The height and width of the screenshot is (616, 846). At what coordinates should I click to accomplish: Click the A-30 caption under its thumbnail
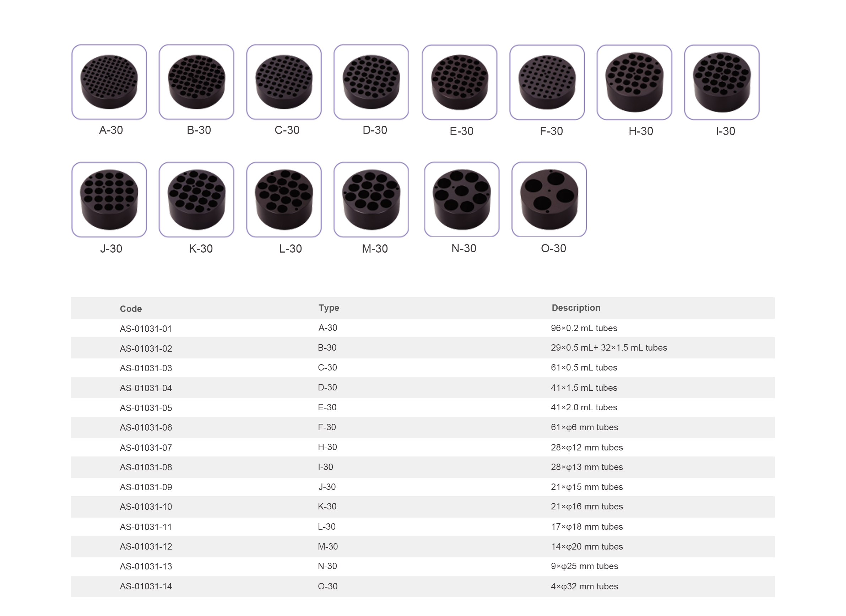click(x=111, y=130)
